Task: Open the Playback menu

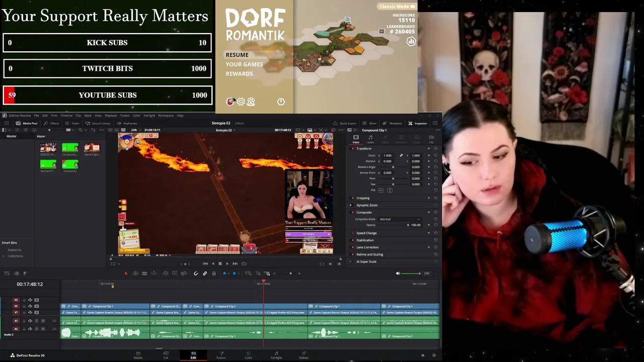Action: (x=111, y=116)
